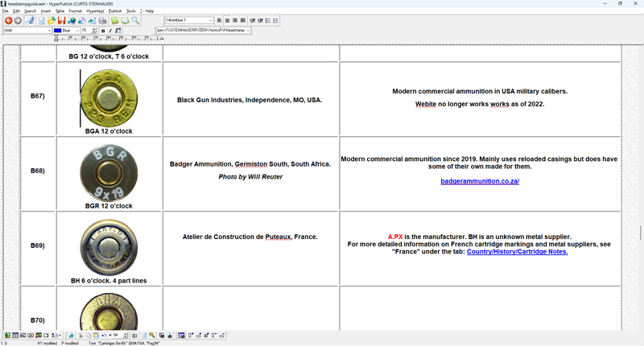
Task: Click the New document icon
Action: click(x=42, y=20)
